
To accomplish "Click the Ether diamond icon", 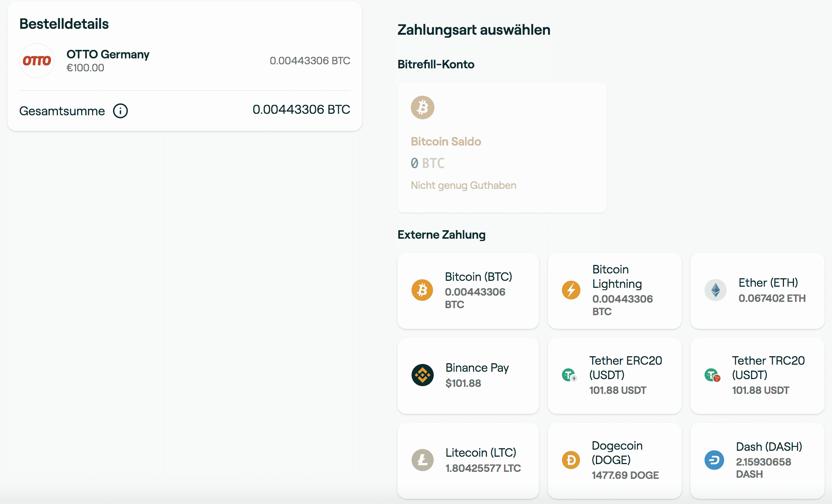I will (x=715, y=290).
